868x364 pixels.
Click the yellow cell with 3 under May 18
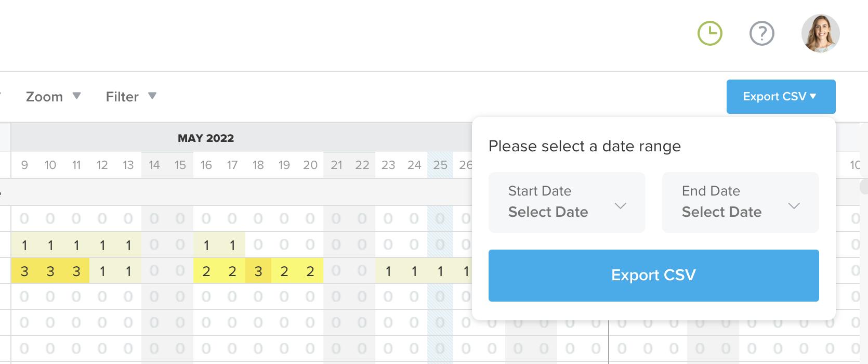(x=258, y=271)
